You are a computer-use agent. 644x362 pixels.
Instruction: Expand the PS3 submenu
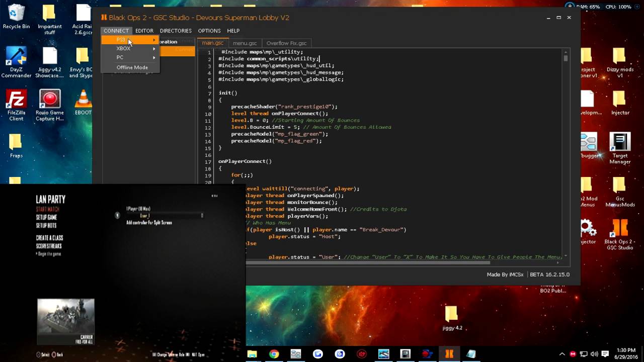click(130, 40)
